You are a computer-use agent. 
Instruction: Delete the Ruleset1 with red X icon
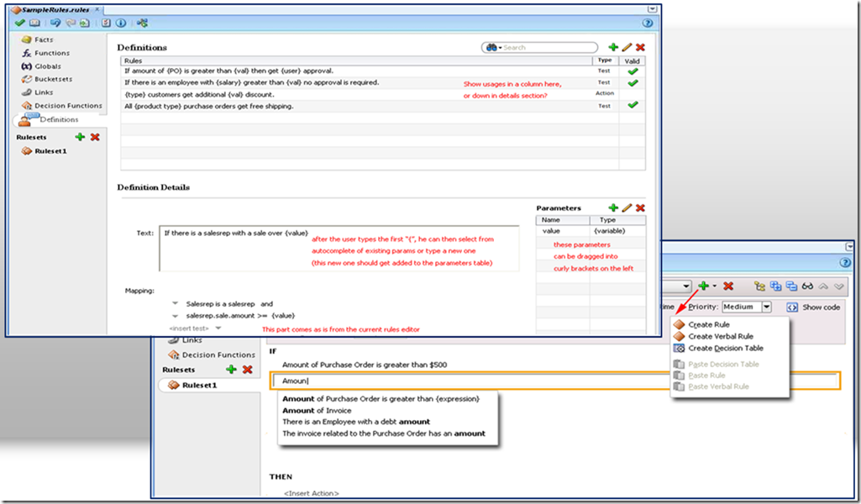(x=95, y=136)
